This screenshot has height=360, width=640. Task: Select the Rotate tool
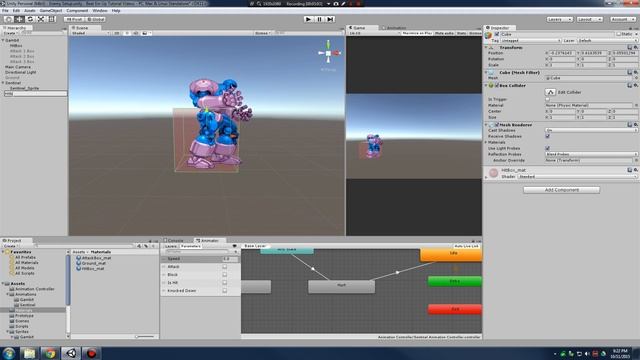[30, 19]
